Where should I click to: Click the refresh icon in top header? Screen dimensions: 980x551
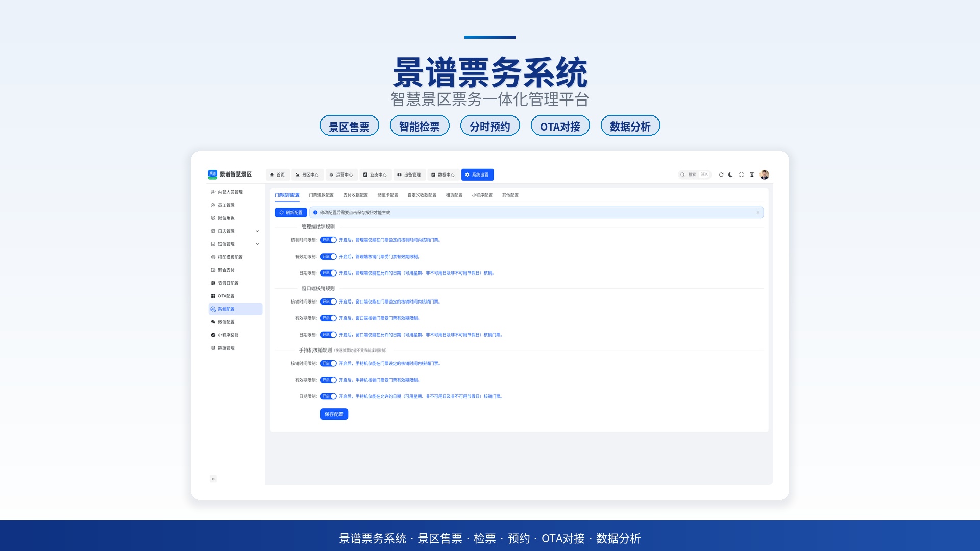tap(721, 175)
